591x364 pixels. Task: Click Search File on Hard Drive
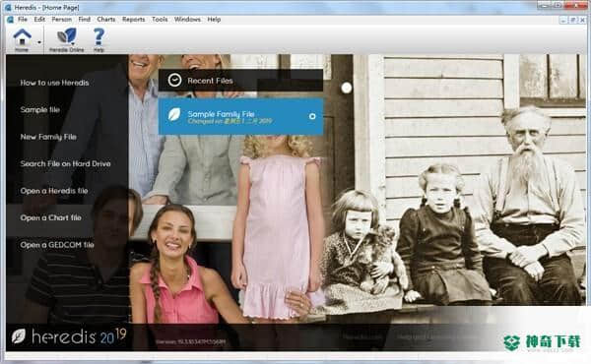point(66,163)
